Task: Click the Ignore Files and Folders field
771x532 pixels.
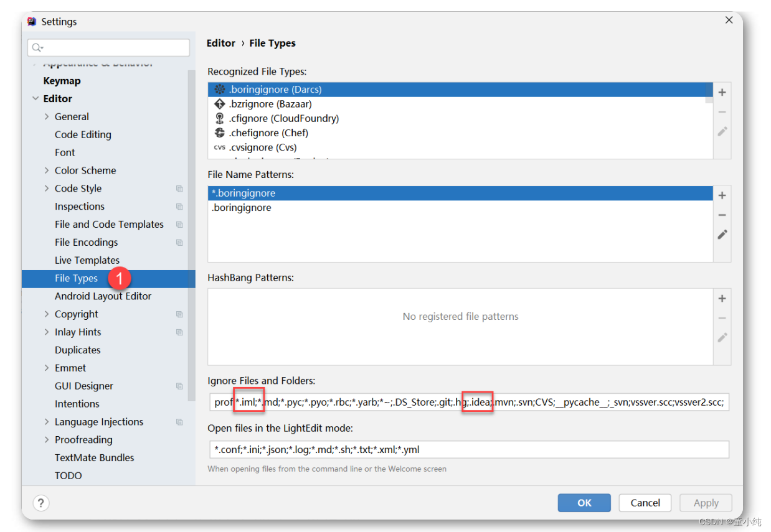Action: 467,402
